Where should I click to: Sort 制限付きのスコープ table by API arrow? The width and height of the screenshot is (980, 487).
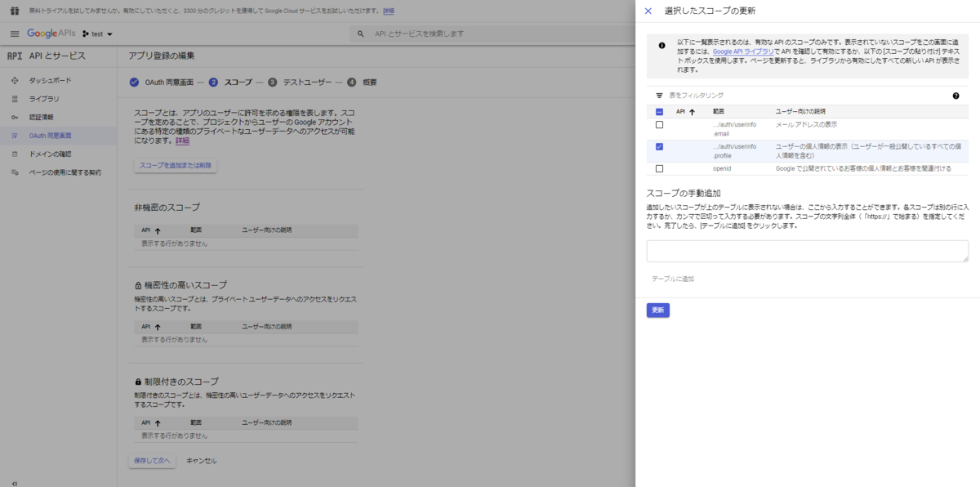pos(157,423)
